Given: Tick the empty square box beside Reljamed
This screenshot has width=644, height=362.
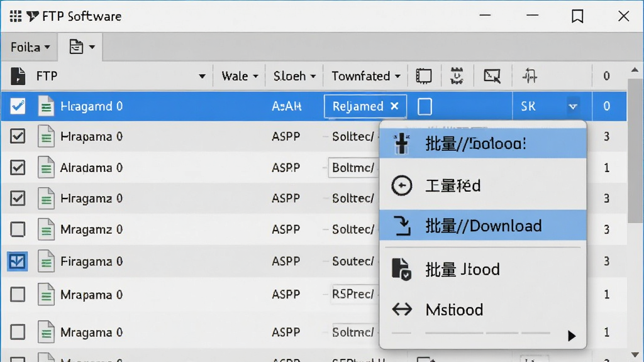Looking at the screenshot, I should pyautogui.click(x=425, y=107).
